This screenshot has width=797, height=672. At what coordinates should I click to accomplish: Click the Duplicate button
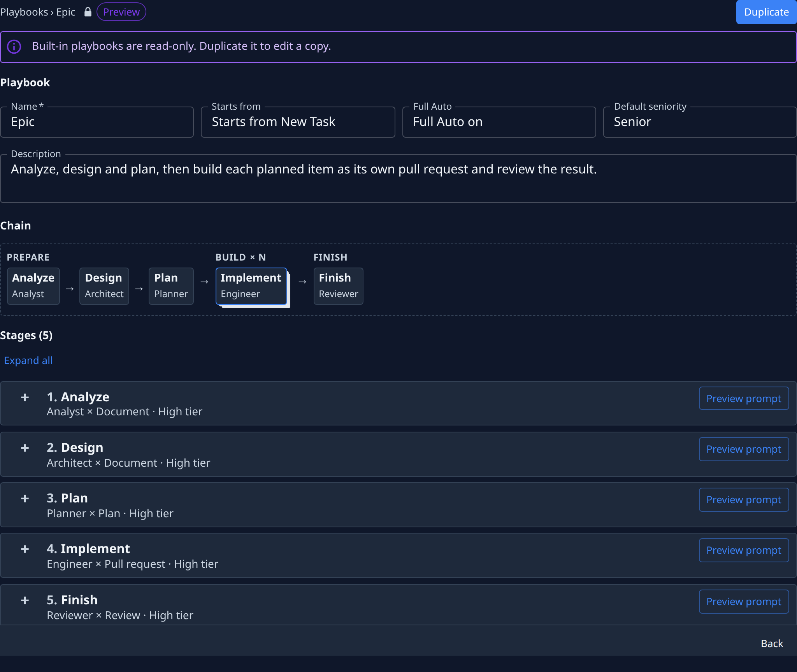766,12
